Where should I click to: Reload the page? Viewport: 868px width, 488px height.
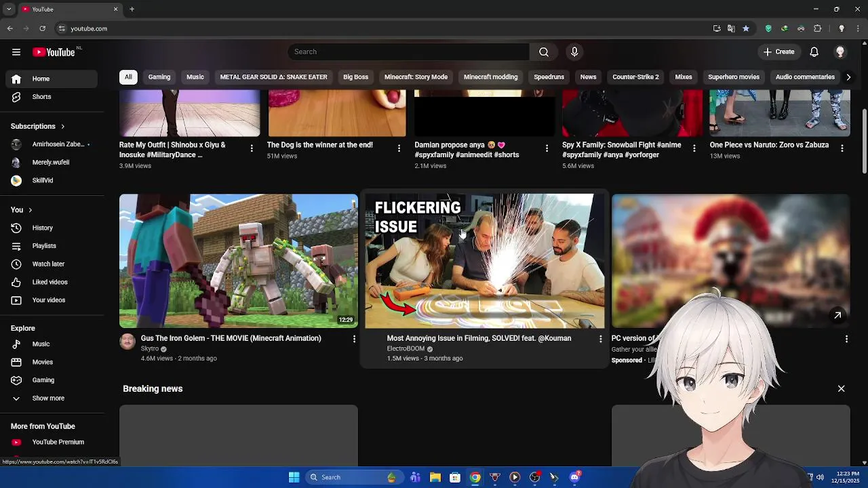click(x=42, y=28)
